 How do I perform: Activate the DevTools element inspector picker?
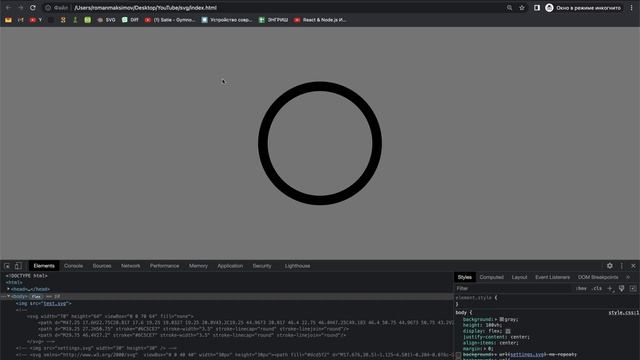pyautogui.click(x=7, y=266)
